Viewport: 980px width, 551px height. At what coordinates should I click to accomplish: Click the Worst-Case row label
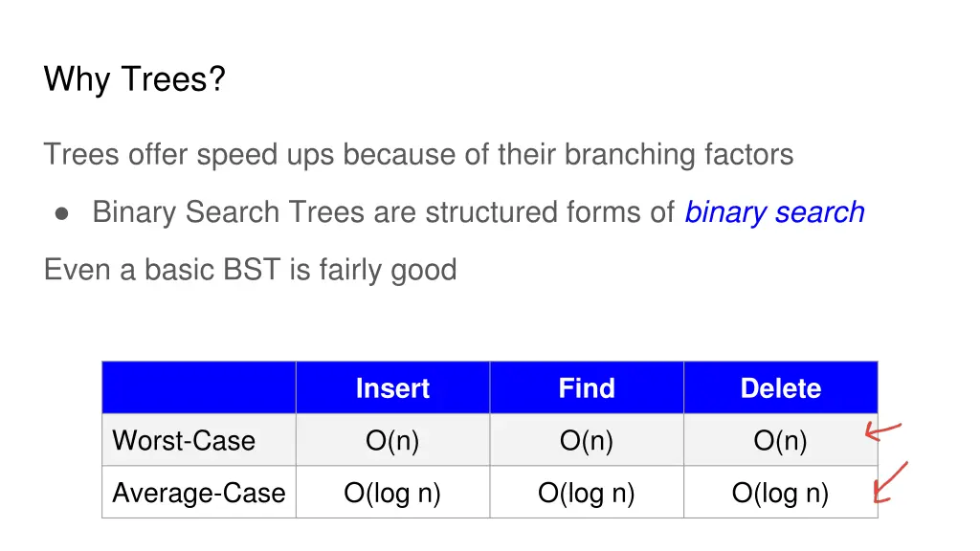[x=184, y=441]
